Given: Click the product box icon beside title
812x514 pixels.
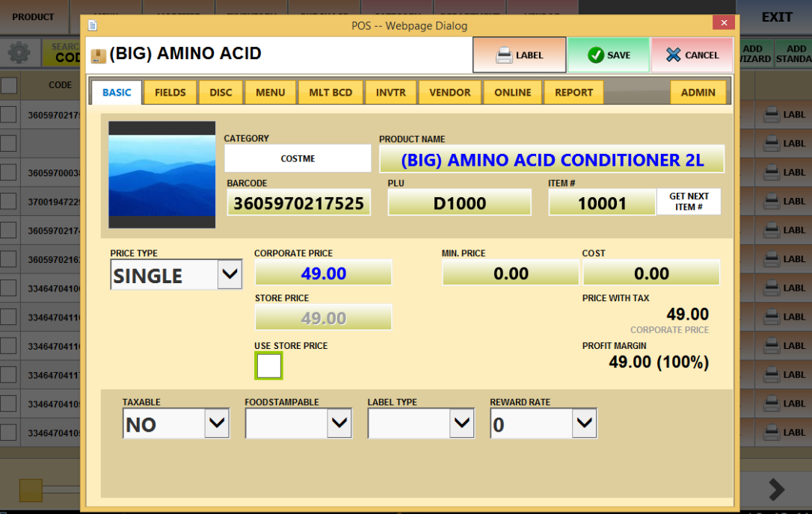Looking at the screenshot, I should 99,55.
